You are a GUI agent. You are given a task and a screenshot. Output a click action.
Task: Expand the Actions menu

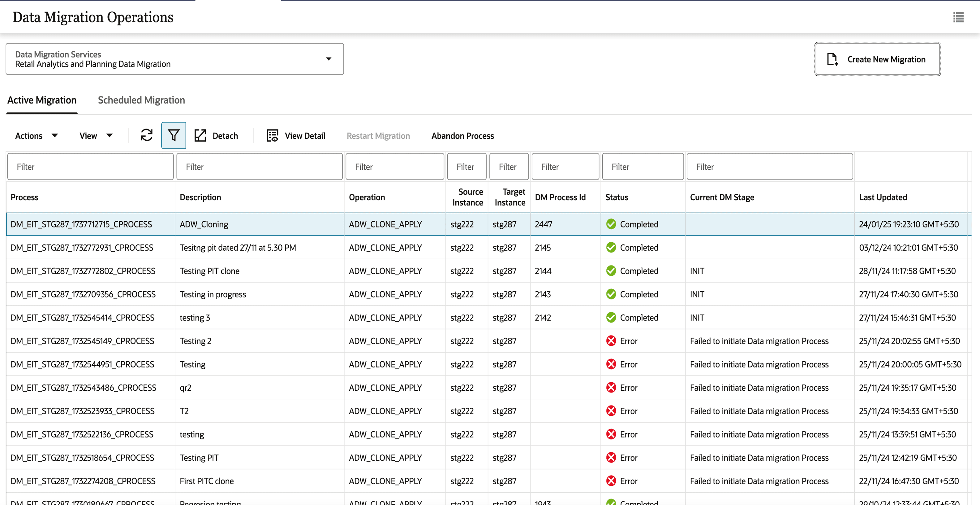click(37, 136)
